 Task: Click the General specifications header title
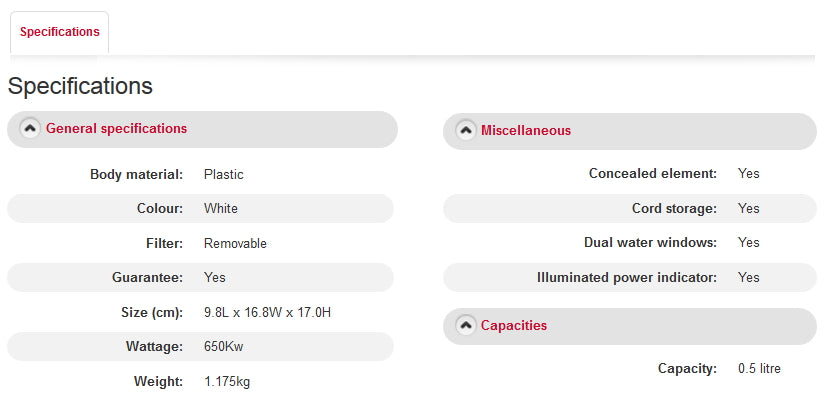tap(116, 129)
